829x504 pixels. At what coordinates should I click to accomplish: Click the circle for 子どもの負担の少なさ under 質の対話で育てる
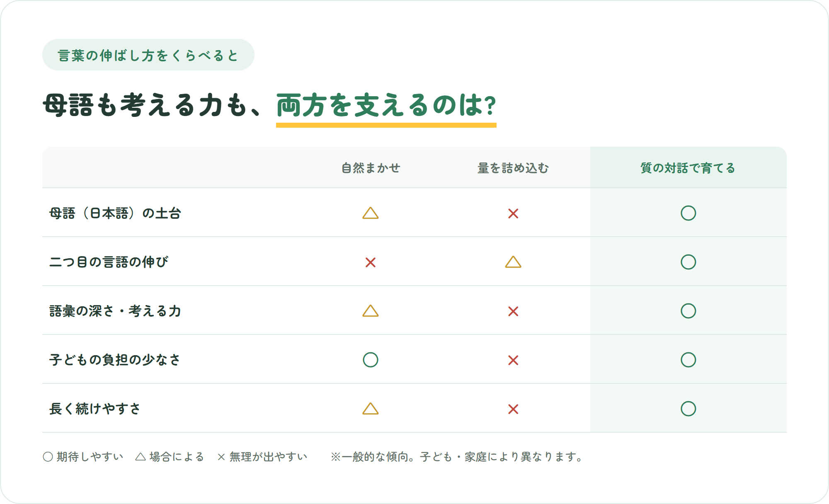[x=688, y=360]
